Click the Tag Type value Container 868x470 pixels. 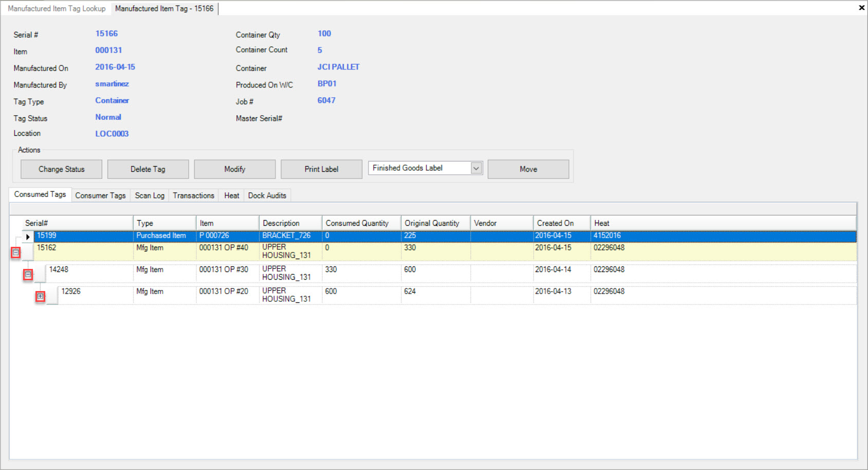coord(112,100)
